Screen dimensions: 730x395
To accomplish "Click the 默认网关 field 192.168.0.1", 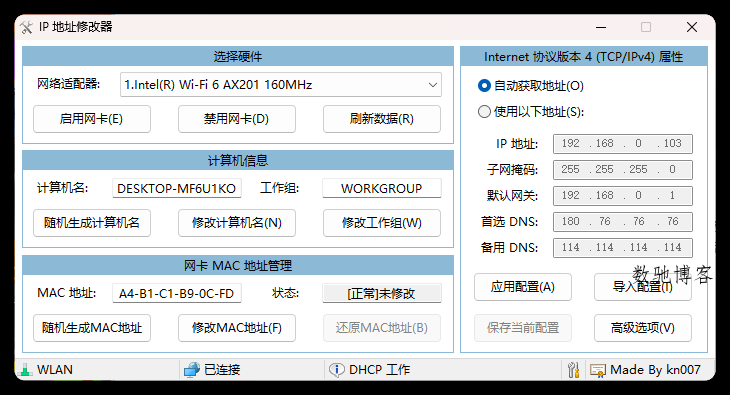I will 622,196.
